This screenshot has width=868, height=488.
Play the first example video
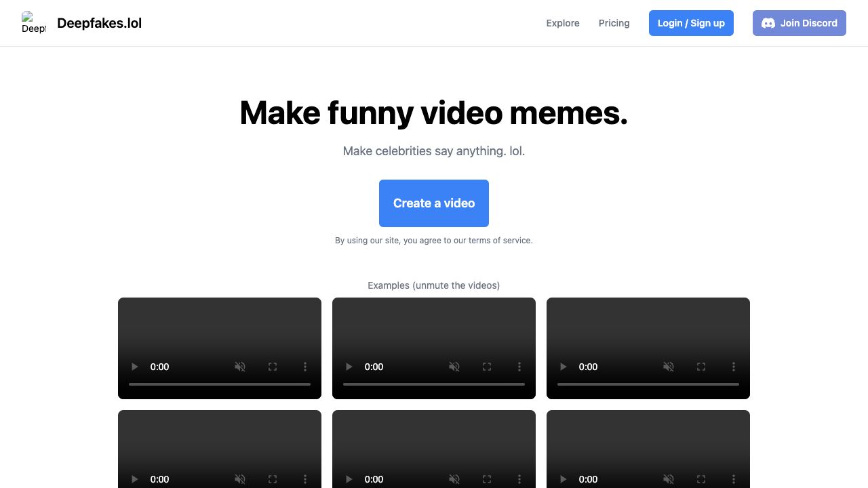coord(134,367)
